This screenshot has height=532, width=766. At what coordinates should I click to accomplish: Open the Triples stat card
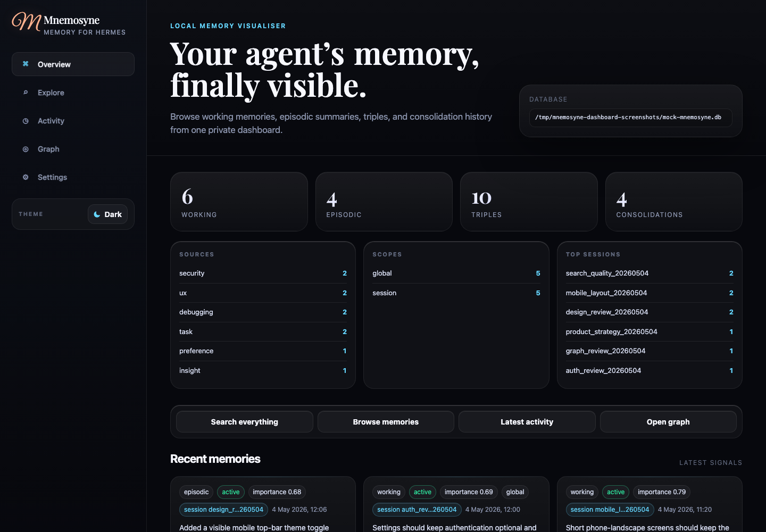(529, 202)
